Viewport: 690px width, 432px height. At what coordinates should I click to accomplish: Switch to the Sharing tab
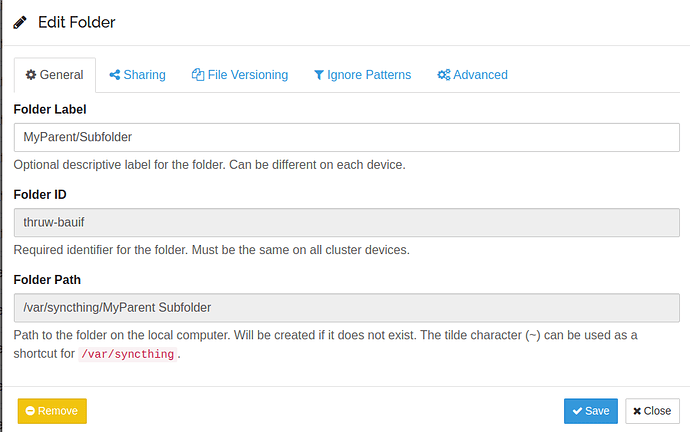[137, 75]
